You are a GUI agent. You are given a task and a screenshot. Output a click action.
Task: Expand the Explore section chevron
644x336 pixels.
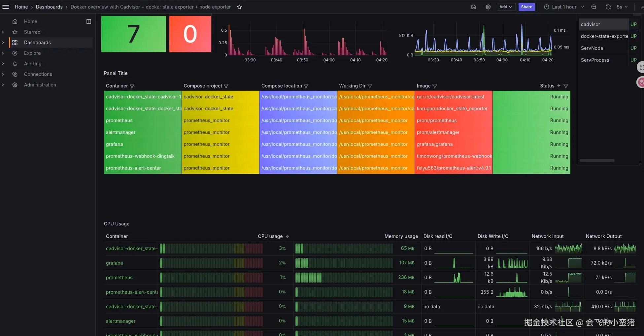point(3,53)
